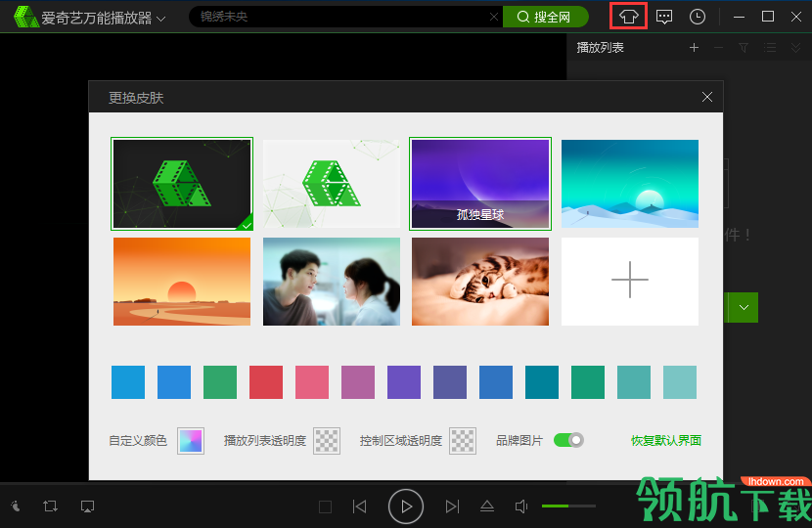The height and width of the screenshot is (528, 812).
Task: Open the footprint icon in bottom bar
Action: pos(16,506)
